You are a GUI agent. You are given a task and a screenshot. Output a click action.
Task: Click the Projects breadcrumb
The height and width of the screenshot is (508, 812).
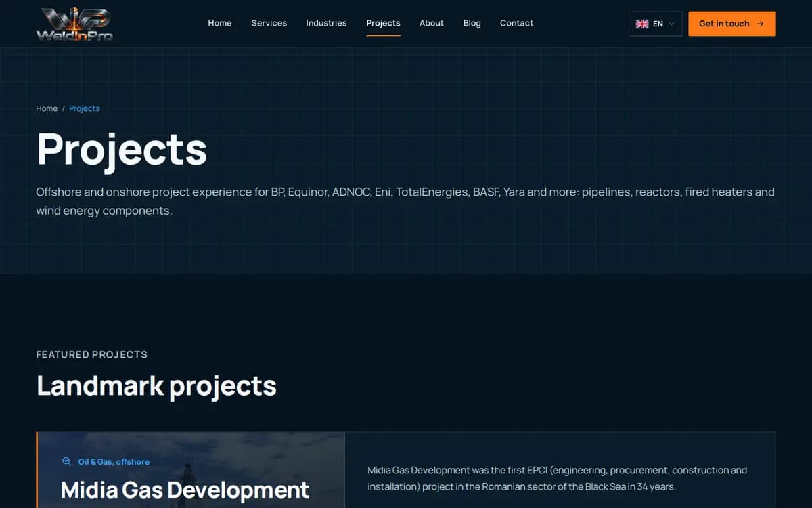(85, 108)
